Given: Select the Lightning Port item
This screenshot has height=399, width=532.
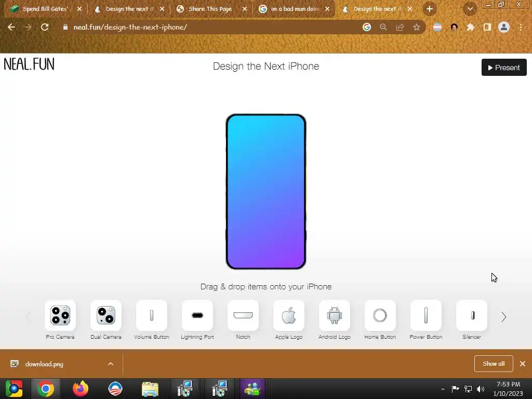Looking at the screenshot, I should point(197,315).
